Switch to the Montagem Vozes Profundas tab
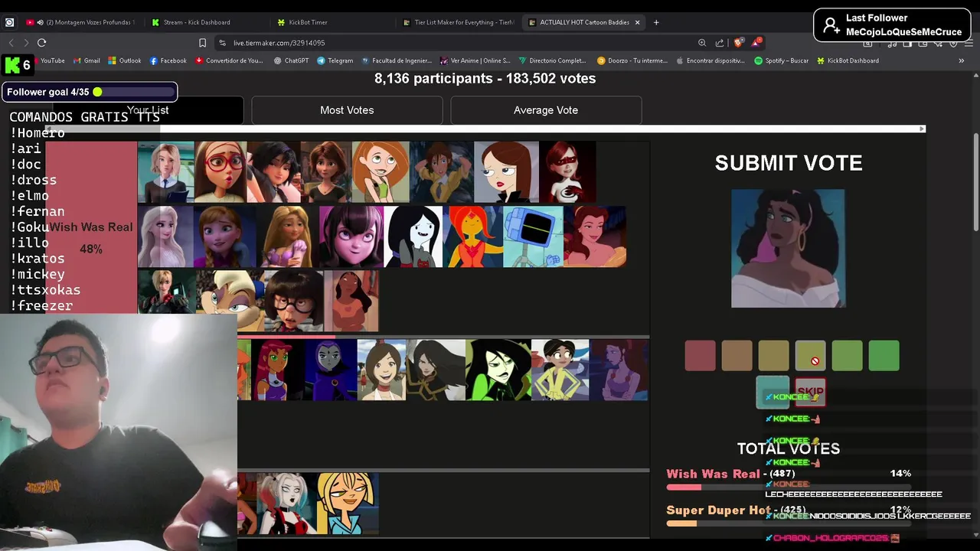The width and height of the screenshot is (980, 551). [80, 22]
